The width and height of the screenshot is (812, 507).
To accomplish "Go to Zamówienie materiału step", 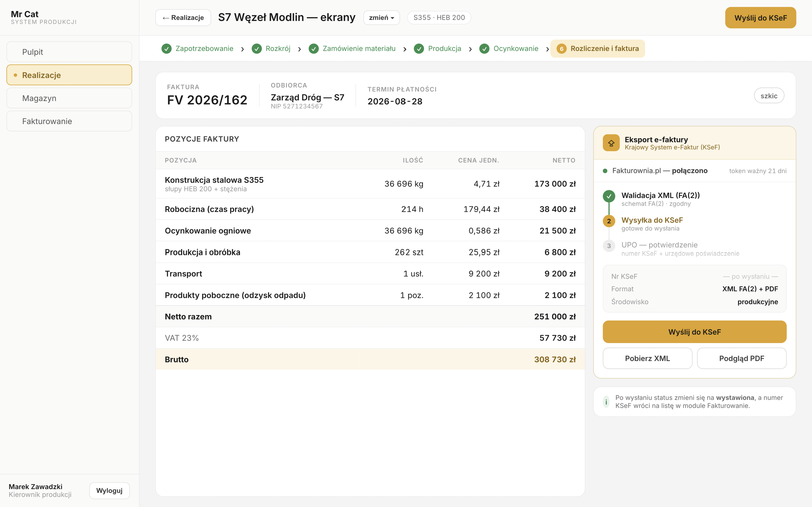I will click(352, 49).
